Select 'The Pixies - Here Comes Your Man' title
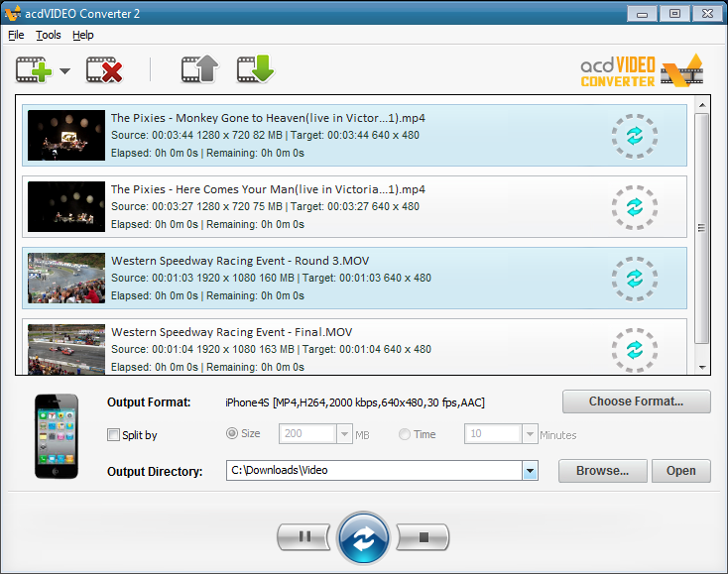 (268, 189)
